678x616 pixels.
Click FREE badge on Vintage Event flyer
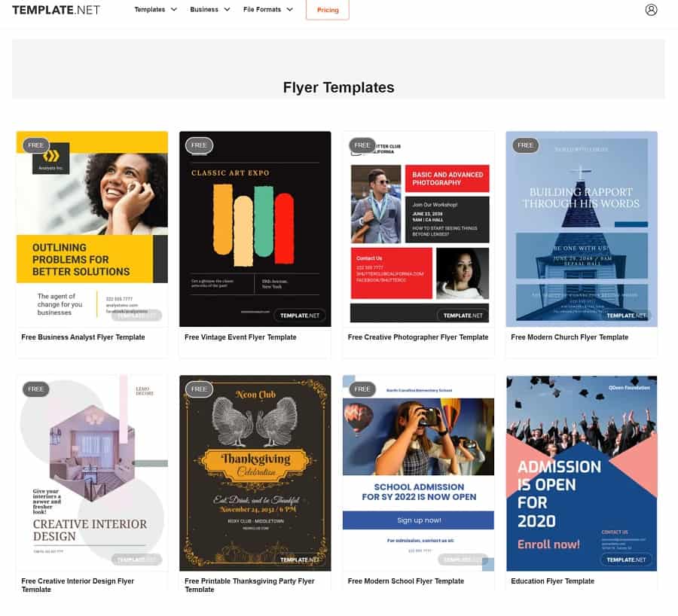pyautogui.click(x=199, y=145)
